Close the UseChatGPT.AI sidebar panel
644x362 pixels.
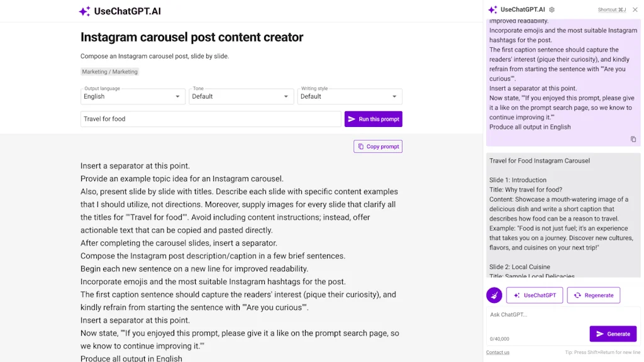[x=635, y=9]
